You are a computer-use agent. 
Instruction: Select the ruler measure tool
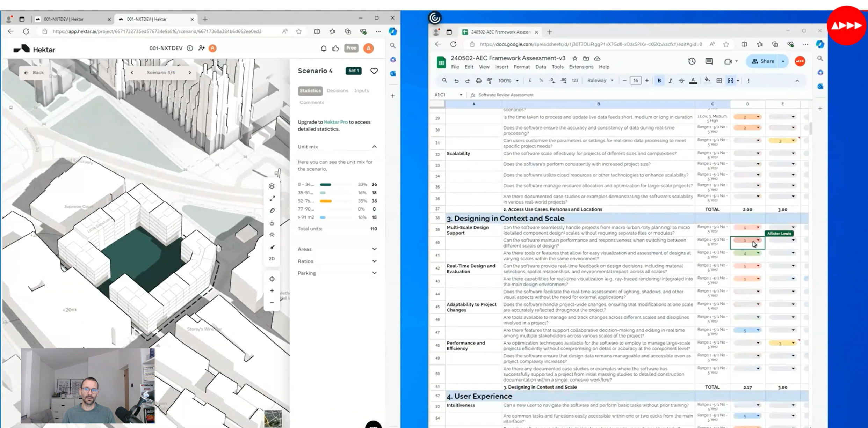272,211
